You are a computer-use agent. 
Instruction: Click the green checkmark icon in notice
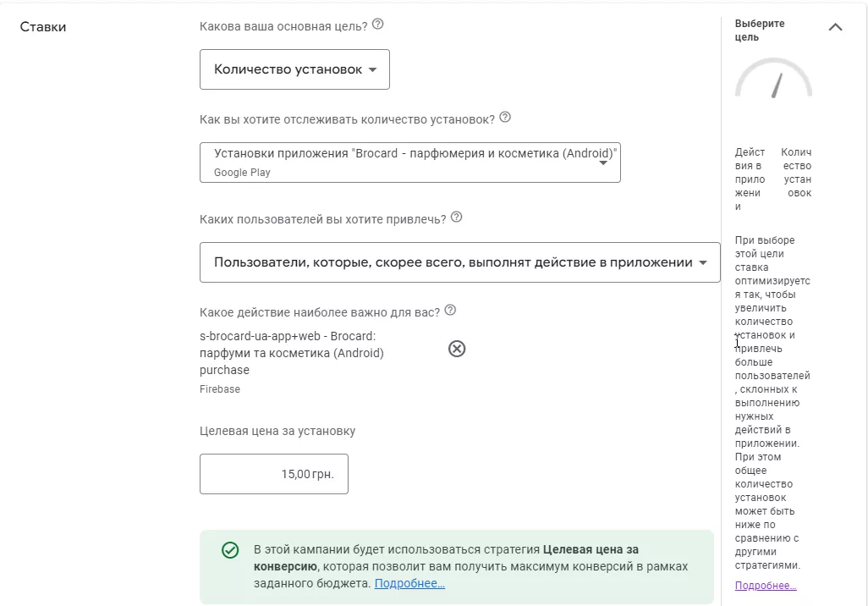click(x=230, y=550)
